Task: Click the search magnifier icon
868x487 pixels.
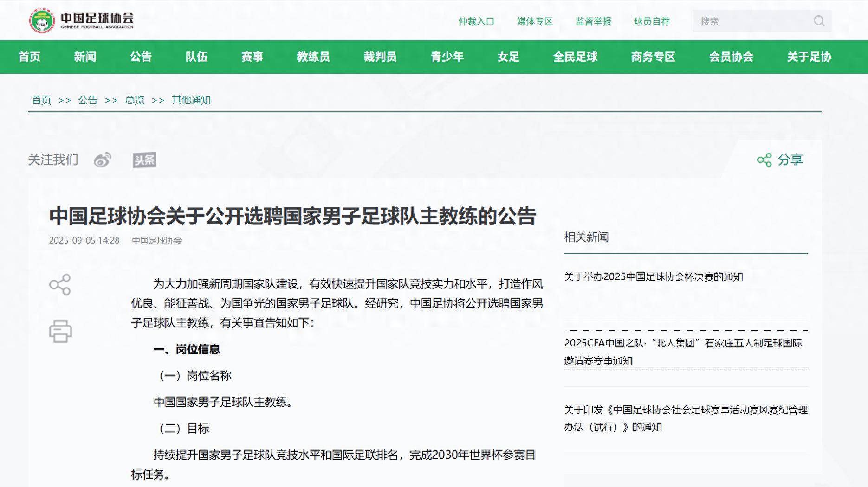Action: point(818,21)
